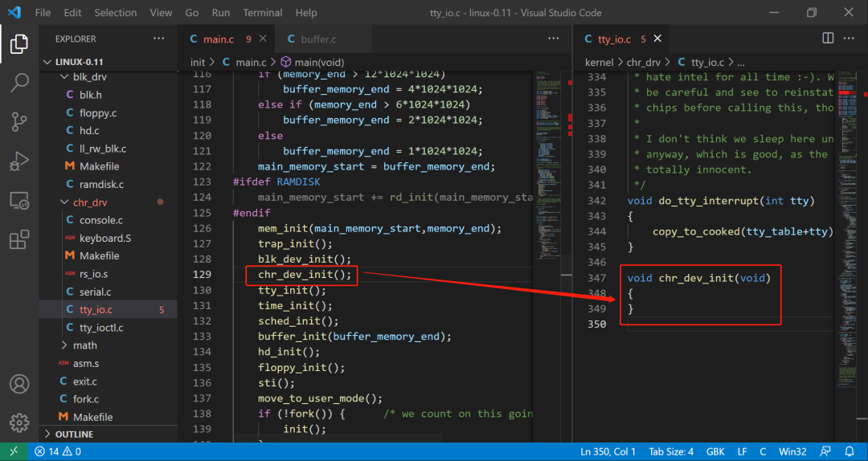Collapse the LINUX-0.11 root folder
The height and width of the screenshot is (461, 868).
(108, 61)
